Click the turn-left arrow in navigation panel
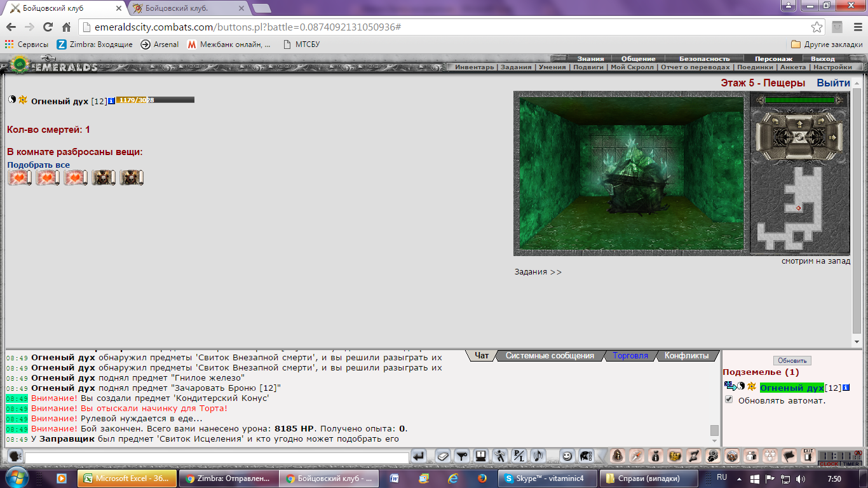This screenshot has width=868, height=488. tap(775, 121)
